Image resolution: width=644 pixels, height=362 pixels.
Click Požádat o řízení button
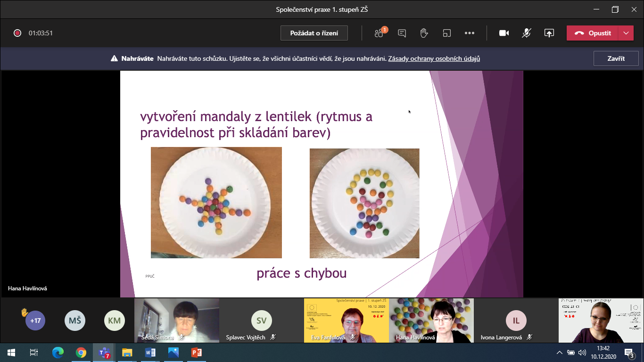tap(314, 33)
